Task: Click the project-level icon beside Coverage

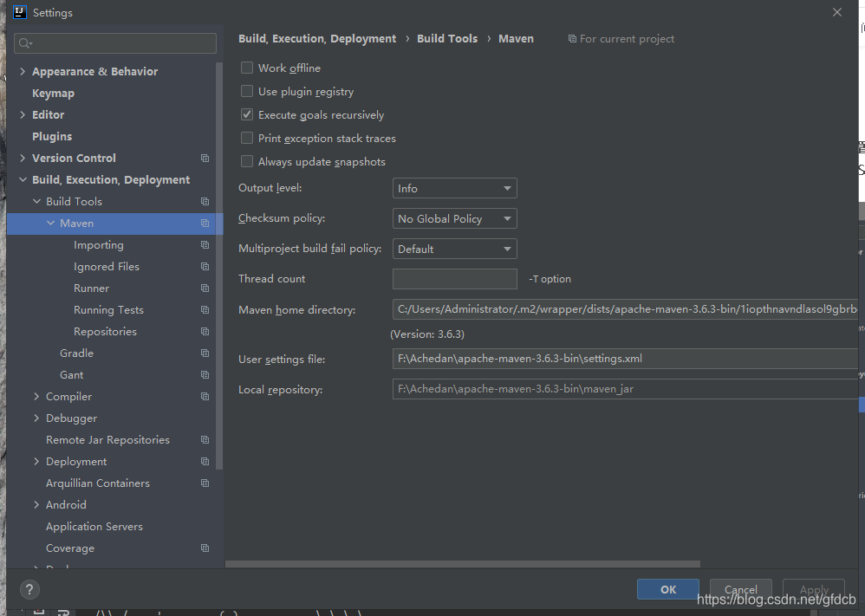Action: tap(205, 548)
